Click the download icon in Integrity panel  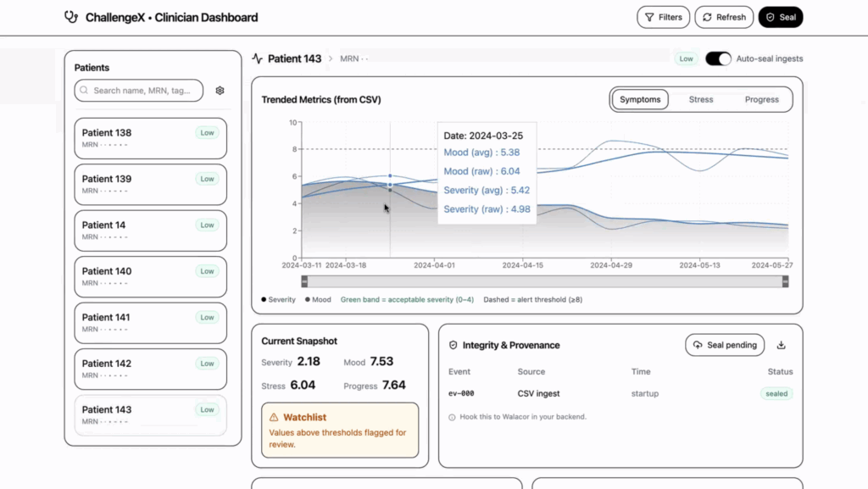point(781,345)
